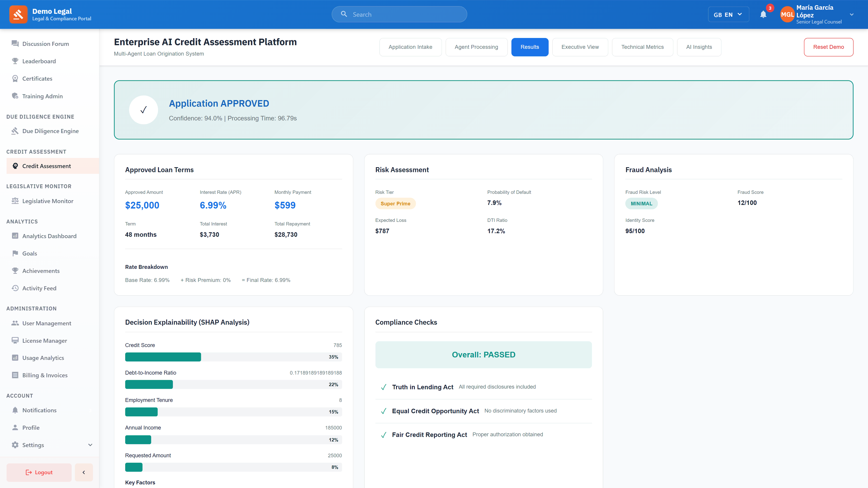868x488 pixels.
Task: Click the notification bell icon
Action: (763, 14)
